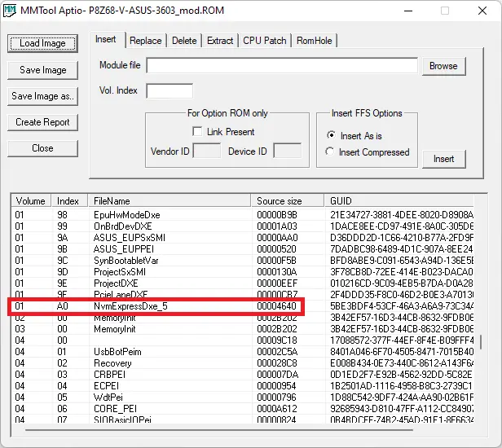Viewport: 502px width, 448px height.
Task: Close the MMTool window via X
Action: (482, 11)
